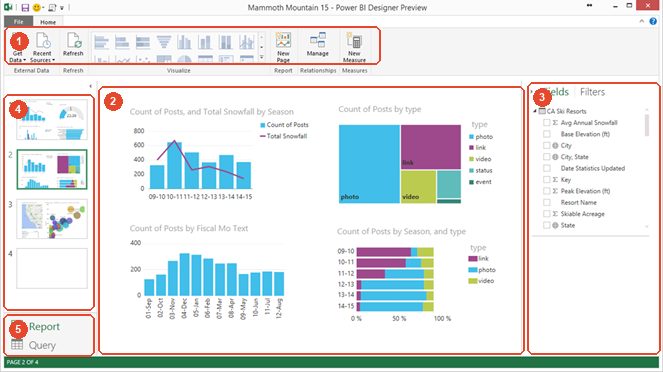Viewport: 663px width, 372px height.
Task: Switch to the Query view
Action: (42, 345)
